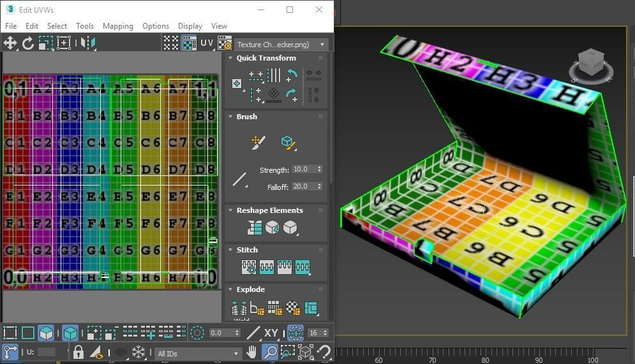635x364 pixels.
Task: Click the Grow Selection icon
Action: (94, 333)
